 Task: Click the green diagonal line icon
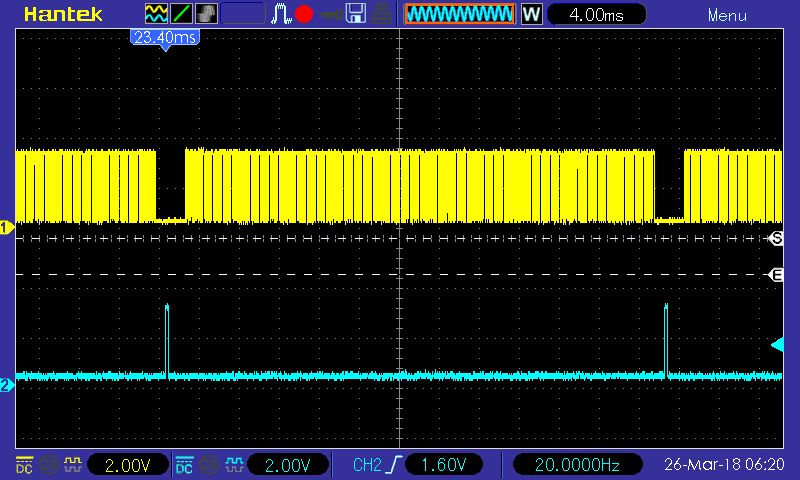click(x=181, y=14)
